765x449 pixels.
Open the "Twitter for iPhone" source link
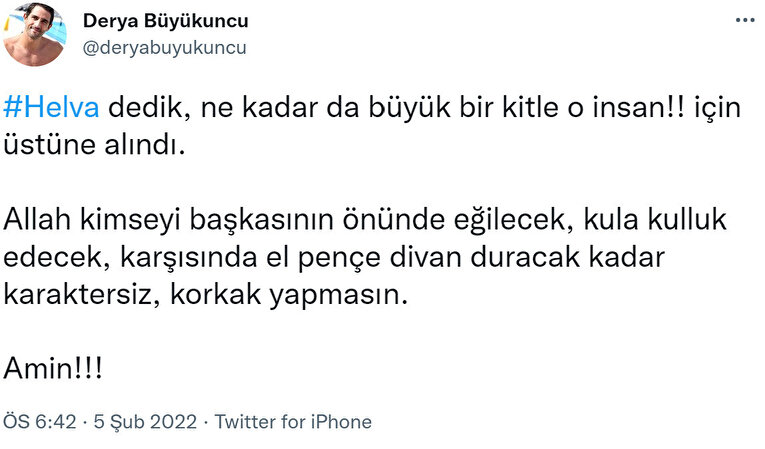[293, 422]
